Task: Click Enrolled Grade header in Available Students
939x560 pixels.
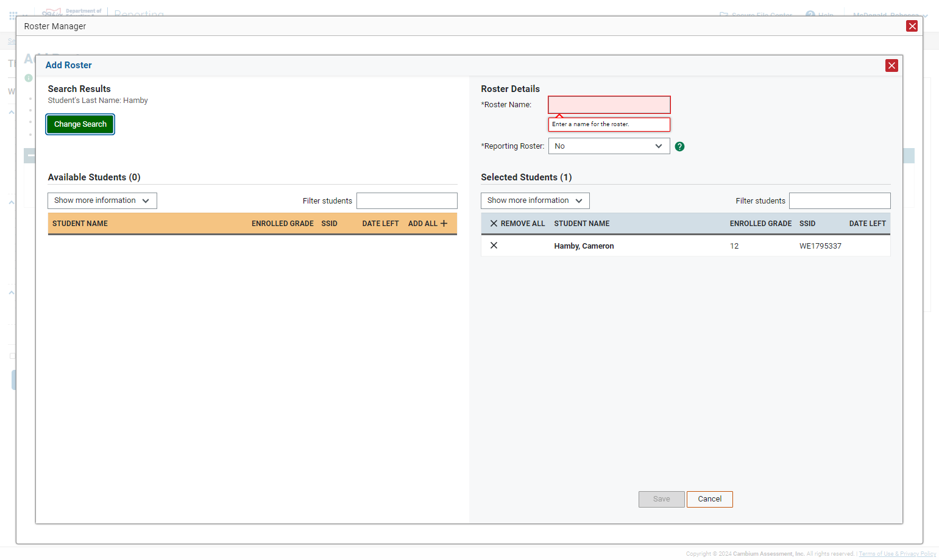Action: (x=283, y=224)
